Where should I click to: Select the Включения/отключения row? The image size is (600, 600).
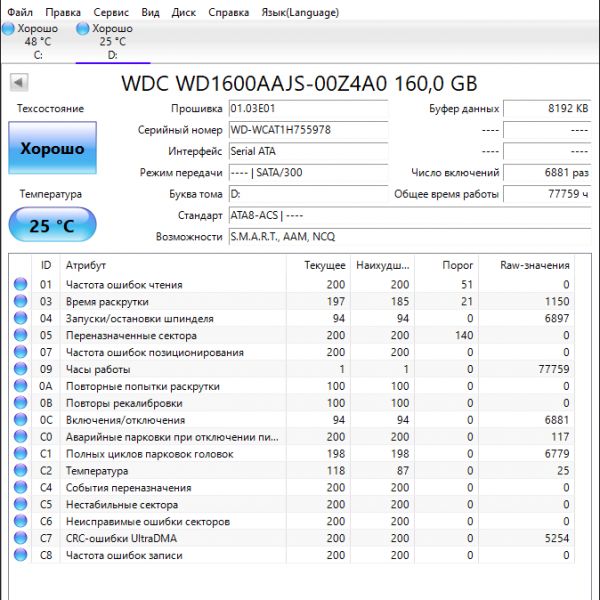(292, 420)
